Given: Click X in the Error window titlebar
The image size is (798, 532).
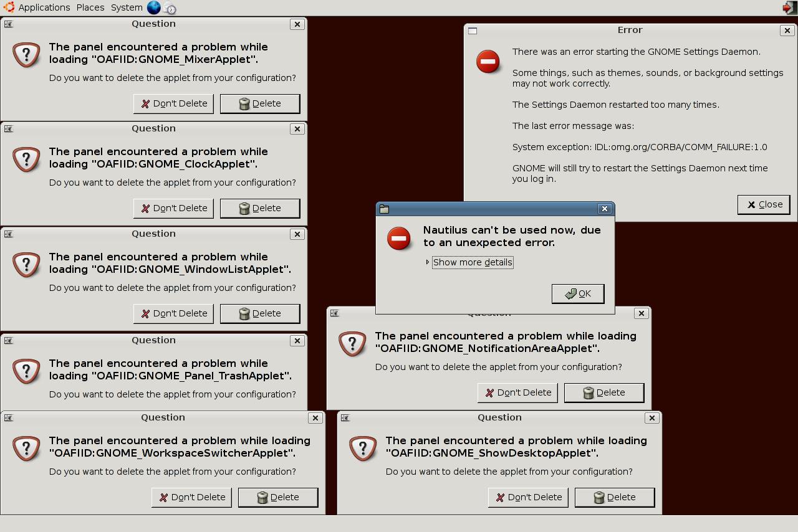Looking at the screenshot, I should click(787, 30).
